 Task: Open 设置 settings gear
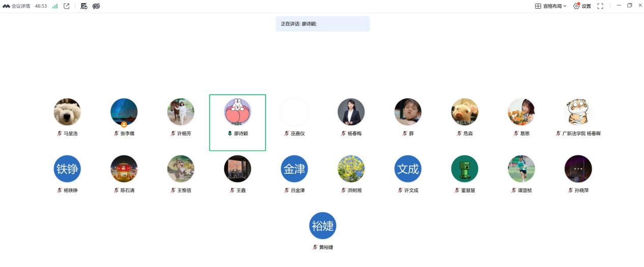click(x=582, y=6)
